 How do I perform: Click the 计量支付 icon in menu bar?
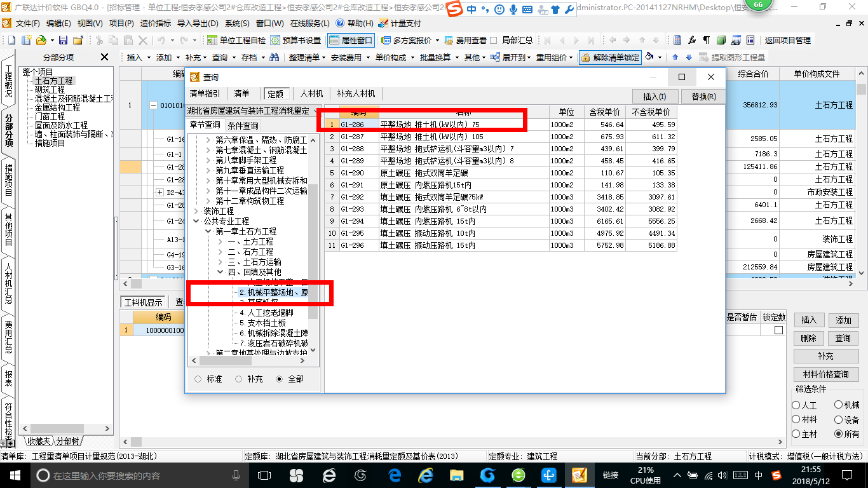click(x=383, y=24)
